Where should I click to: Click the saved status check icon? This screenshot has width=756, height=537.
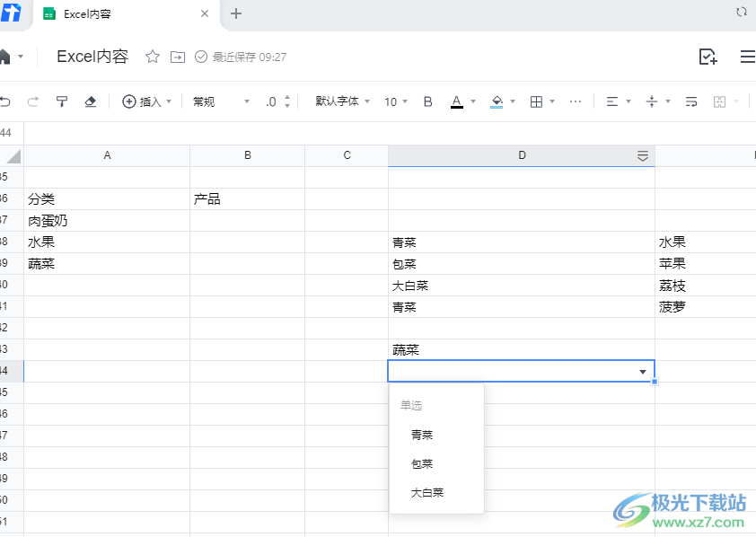point(201,57)
